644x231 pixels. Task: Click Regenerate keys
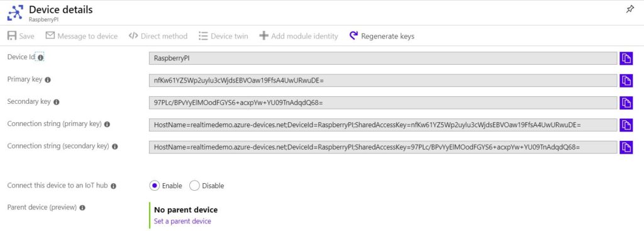pos(382,36)
